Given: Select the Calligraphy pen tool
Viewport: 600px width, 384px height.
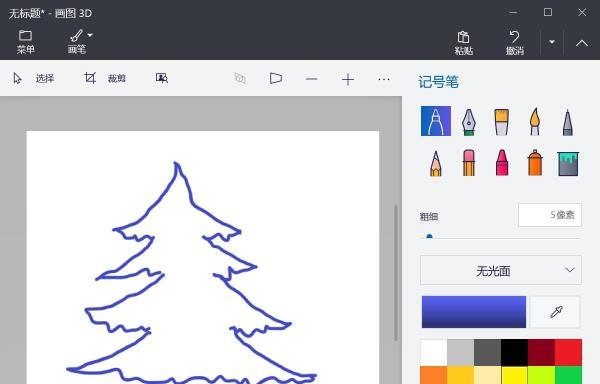Looking at the screenshot, I should (x=469, y=122).
